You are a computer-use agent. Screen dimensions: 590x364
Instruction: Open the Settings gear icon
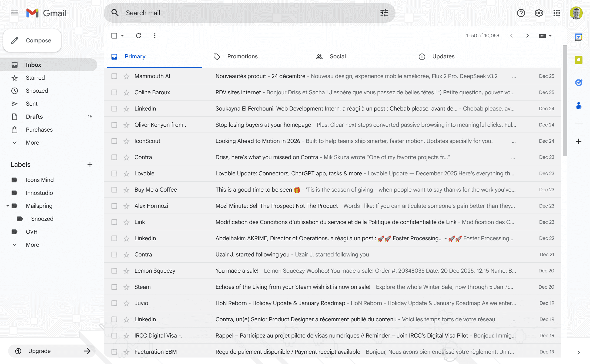[539, 13]
